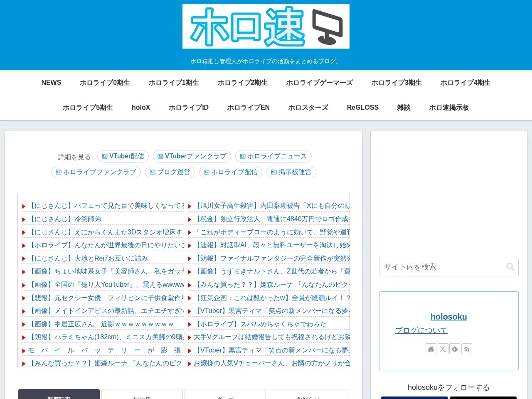Open ファイナルファンタジーの完全新作 headline

[x=272, y=259]
